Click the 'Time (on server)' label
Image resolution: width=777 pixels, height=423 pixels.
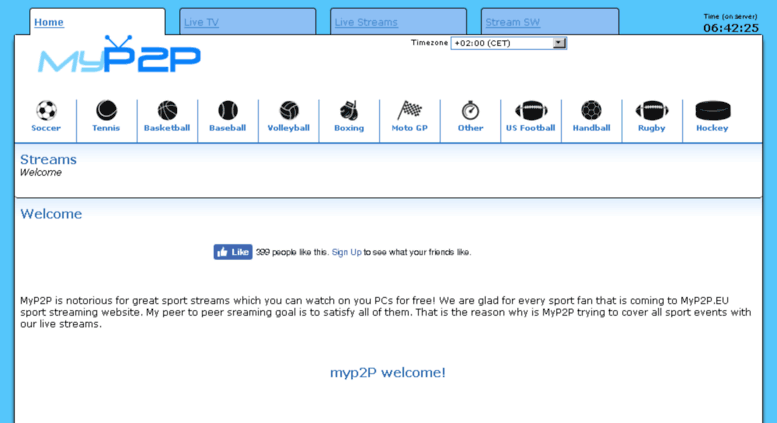pos(730,16)
